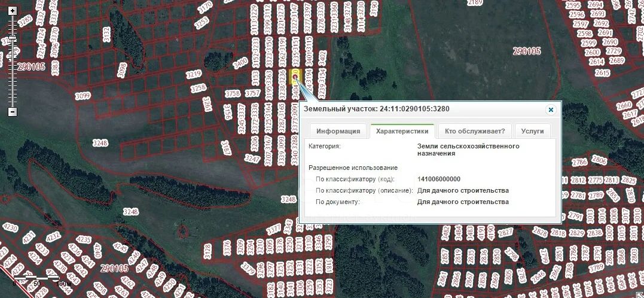Select parcel label 3758
This screenshot has width=644, height=298.
[x=233, y=94]
